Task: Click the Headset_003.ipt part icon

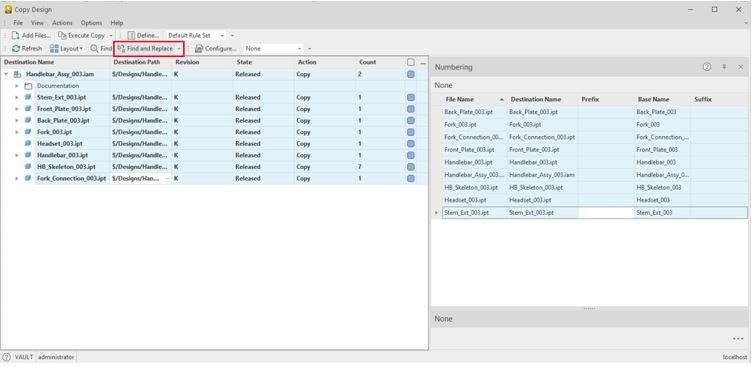Action: [28, 143]
